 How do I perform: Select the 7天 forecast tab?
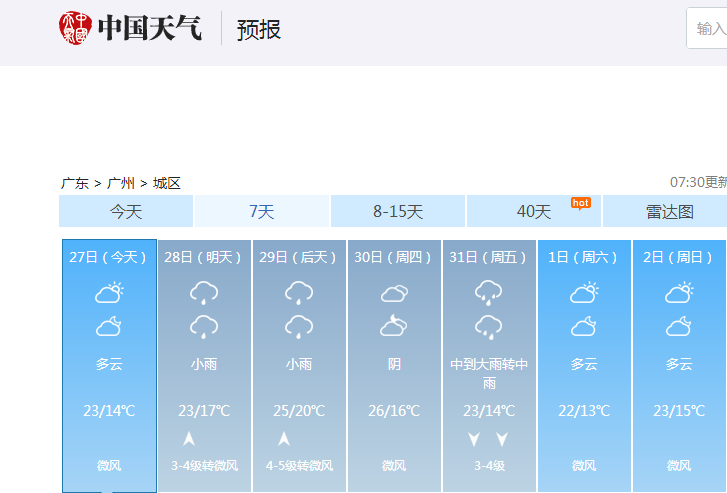[261, 211]
